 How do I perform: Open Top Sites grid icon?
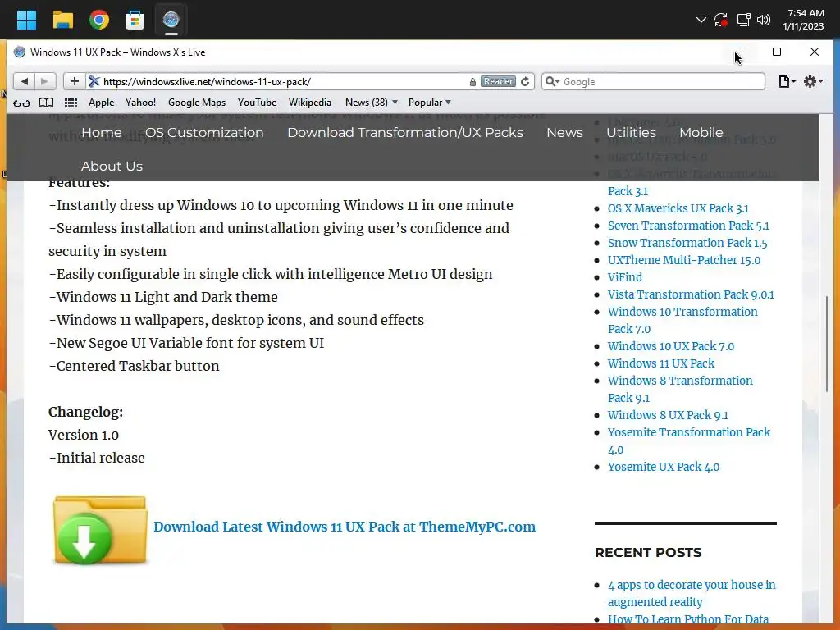71,103
